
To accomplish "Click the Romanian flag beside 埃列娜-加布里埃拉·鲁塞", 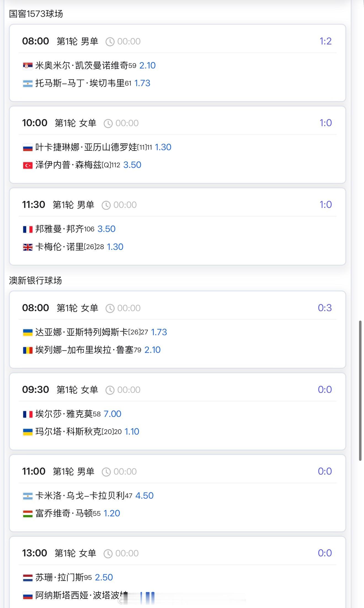I will tap(28, 350).
